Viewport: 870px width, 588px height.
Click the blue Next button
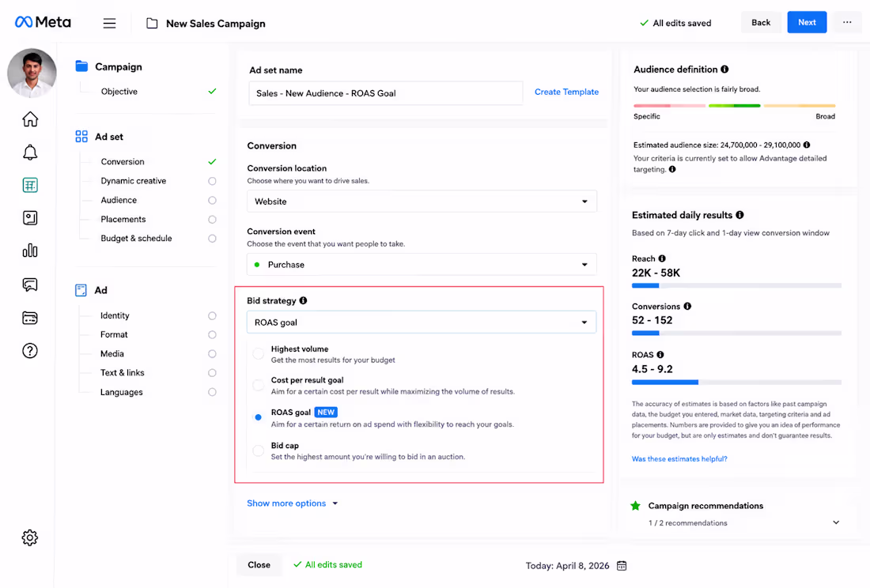pos(807,22)
